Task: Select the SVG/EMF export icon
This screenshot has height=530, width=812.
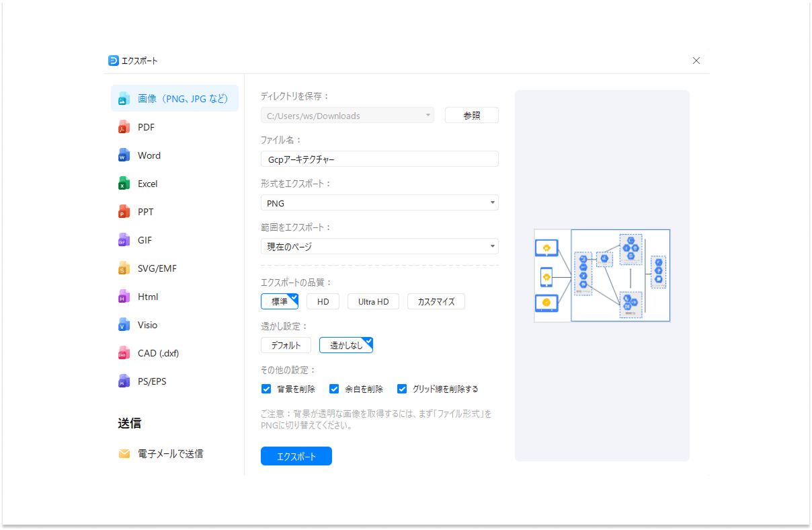Action: [x=124, y=268]
